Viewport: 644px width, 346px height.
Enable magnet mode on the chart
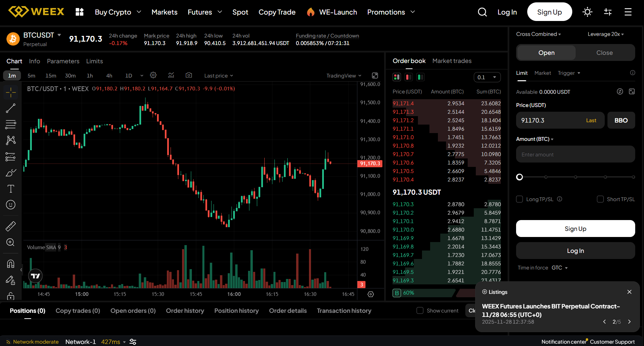coord(10,264)
